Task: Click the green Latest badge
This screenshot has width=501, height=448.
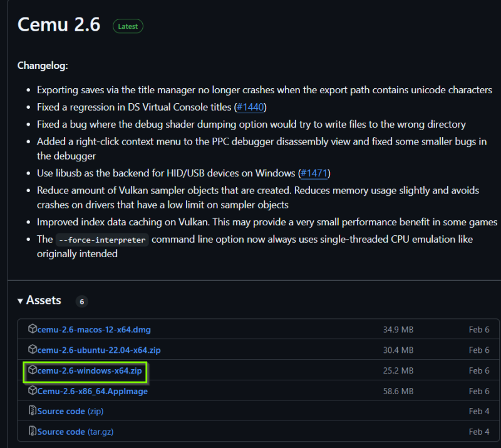Action: (x=128, y=26)
